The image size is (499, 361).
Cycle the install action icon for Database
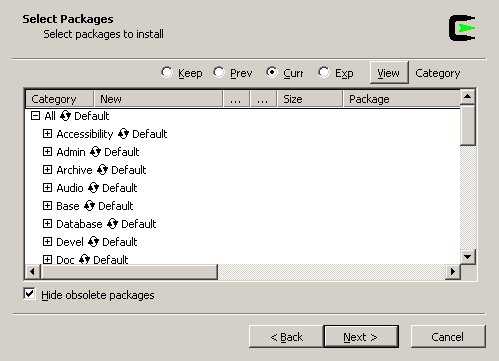coord(112,224)
